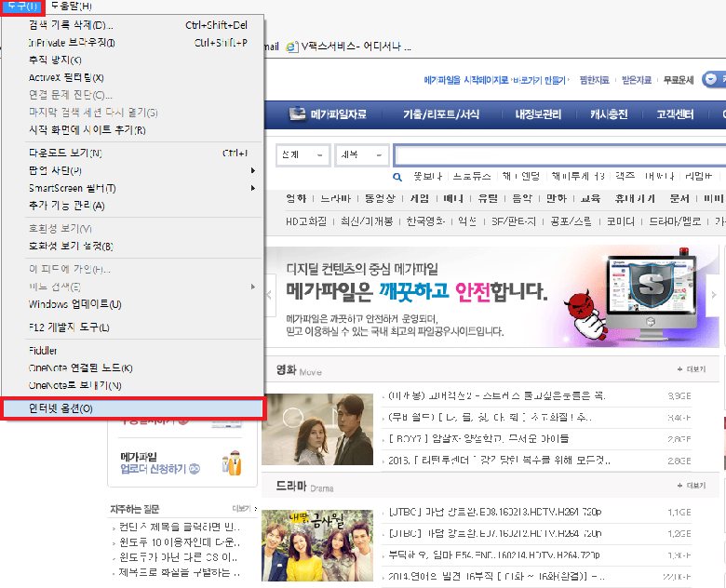Image resolution: width=726 pixels, height=588 pixels.
Task: Open FAQ 컨텐츠 제목을 클릭하면 entry
Action: (180, 527)
